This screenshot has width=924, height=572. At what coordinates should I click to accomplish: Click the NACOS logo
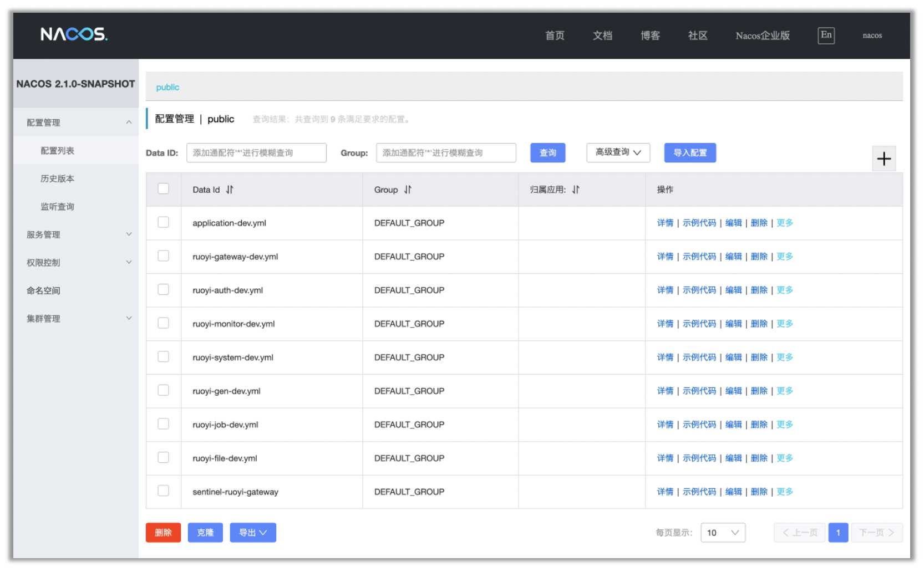click(x=74, y=34)
